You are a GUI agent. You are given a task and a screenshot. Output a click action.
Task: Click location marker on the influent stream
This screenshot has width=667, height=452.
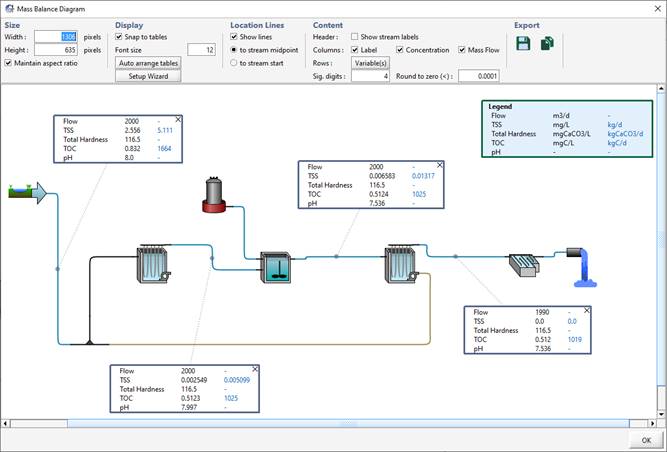(x=58, y=269)
